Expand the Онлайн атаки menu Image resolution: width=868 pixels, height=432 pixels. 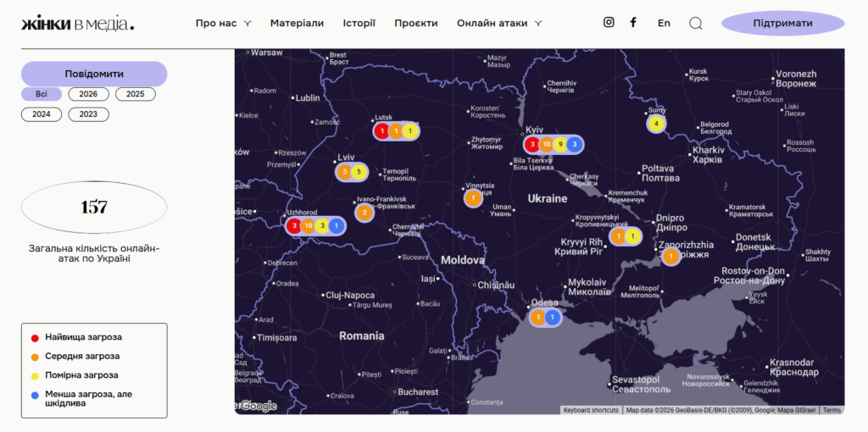499,23
